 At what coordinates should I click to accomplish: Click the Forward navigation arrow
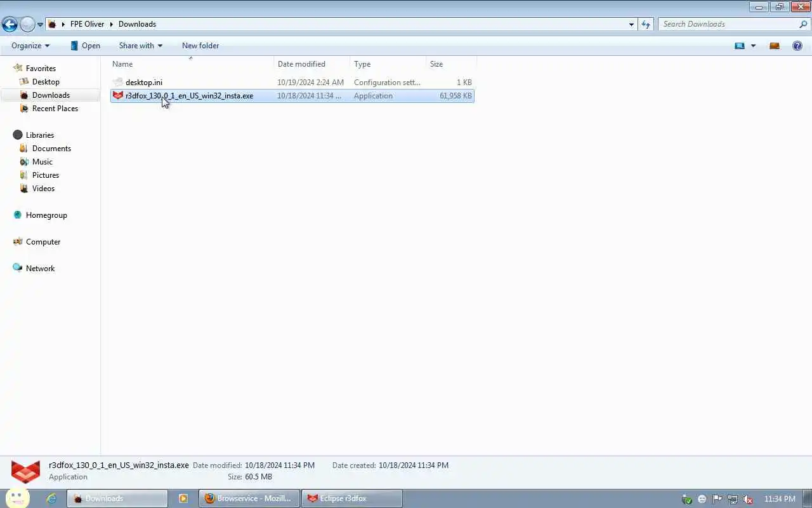click(x=27, y=24)
